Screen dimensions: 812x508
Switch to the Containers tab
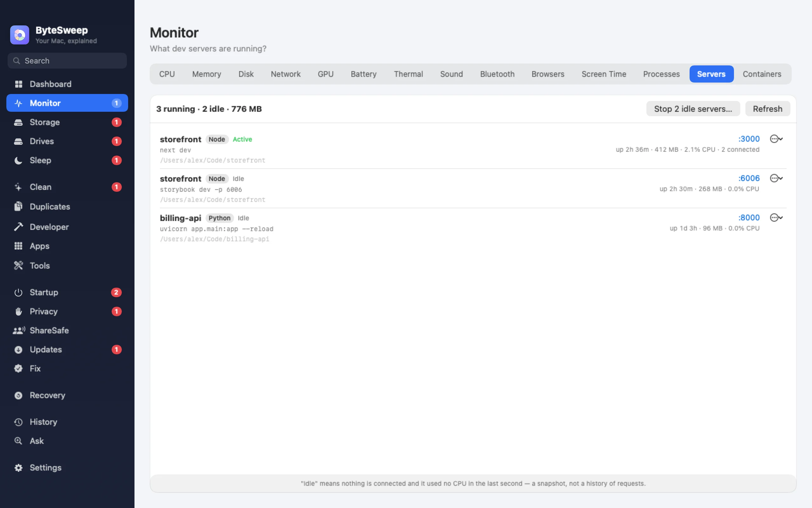pyautogui.click(x=762, y=74)
